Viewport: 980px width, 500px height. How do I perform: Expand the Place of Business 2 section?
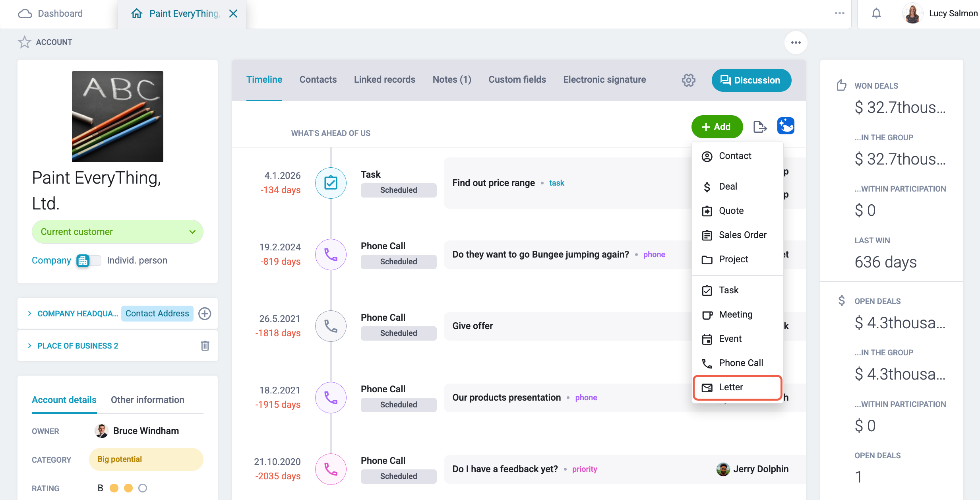[x=73, y=346]
